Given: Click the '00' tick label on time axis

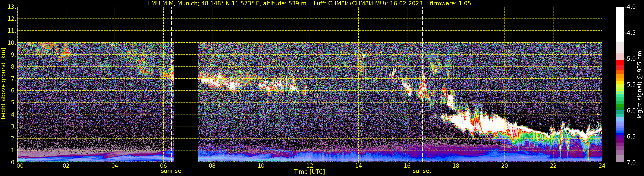Looking at the screenshot, I should pos(20,166).
